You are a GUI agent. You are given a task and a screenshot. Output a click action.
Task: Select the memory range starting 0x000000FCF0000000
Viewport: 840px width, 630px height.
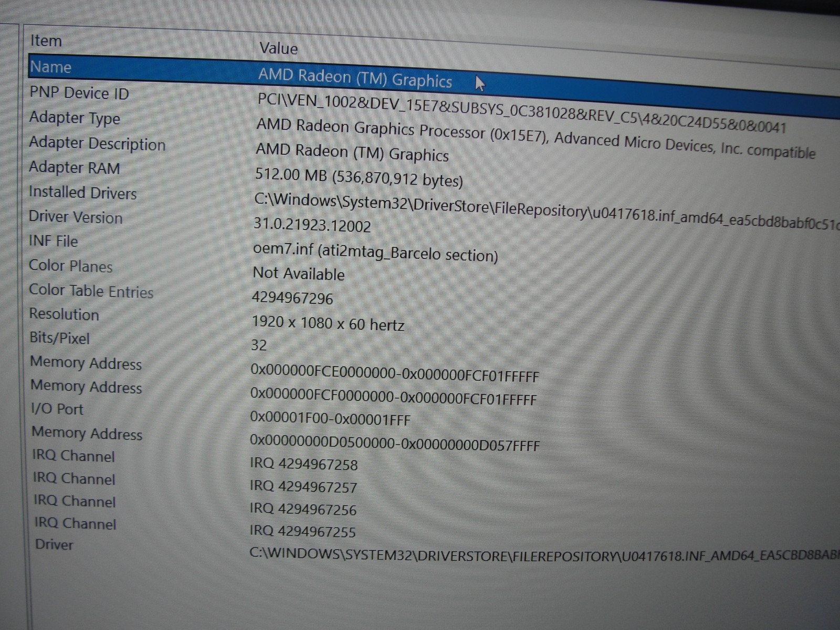click(394, 396)
